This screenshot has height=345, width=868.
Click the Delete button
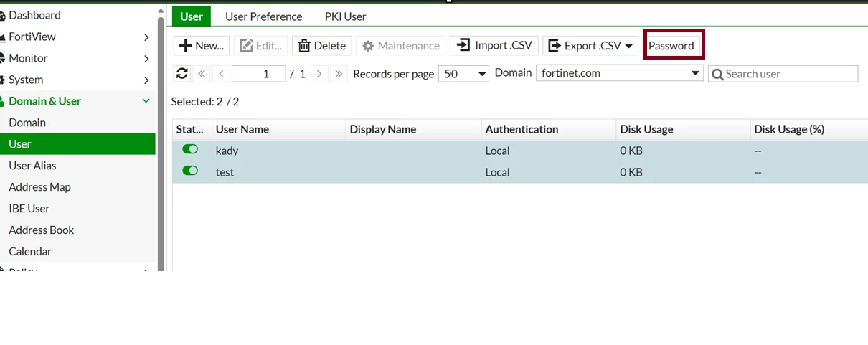click(x=322, y=45)
